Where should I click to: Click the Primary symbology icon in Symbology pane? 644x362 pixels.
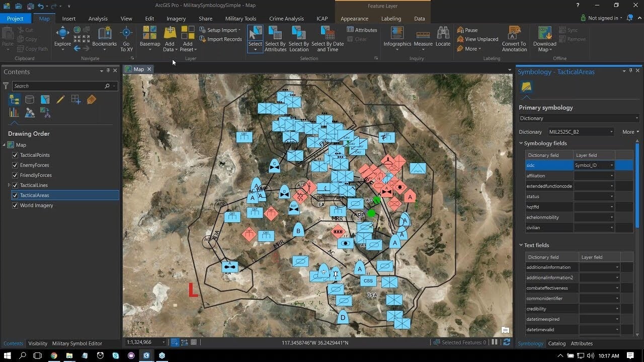(527, 87)
